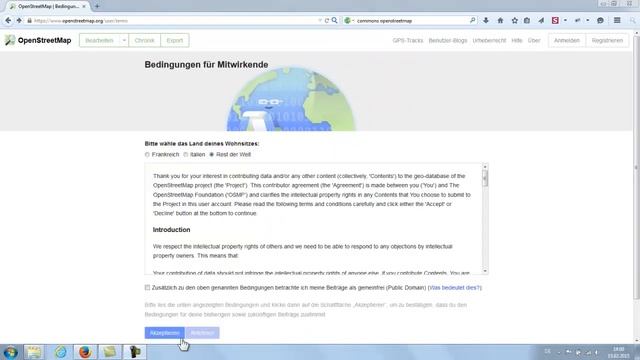
Task: Select Italien as country of residence
Action: (x=186, y=155)
